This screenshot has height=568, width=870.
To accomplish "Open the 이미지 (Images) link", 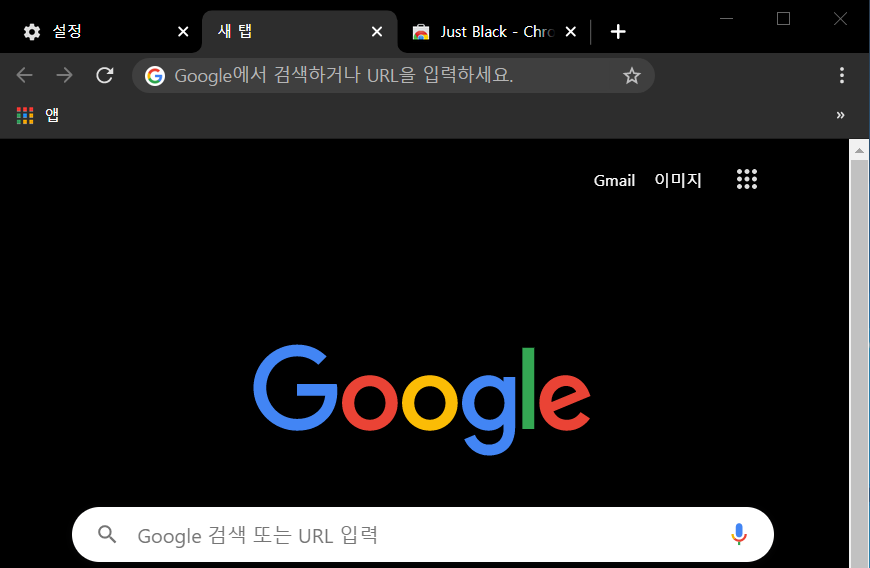I will (678, 180).
